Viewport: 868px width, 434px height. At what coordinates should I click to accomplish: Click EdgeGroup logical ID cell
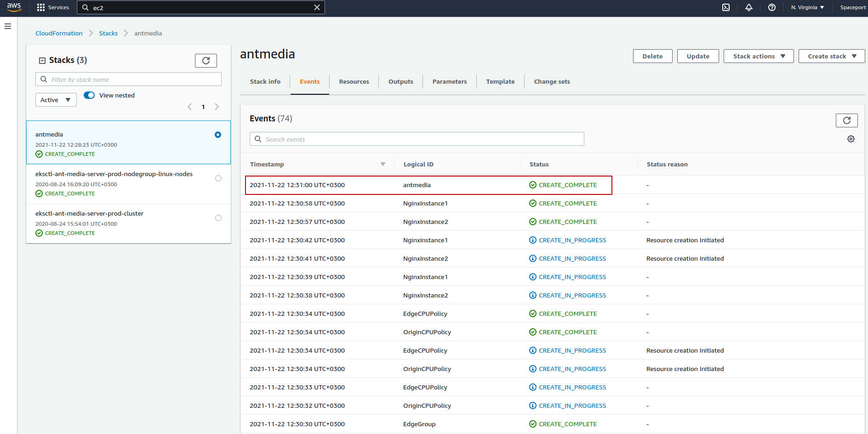[x=419, y=424]
